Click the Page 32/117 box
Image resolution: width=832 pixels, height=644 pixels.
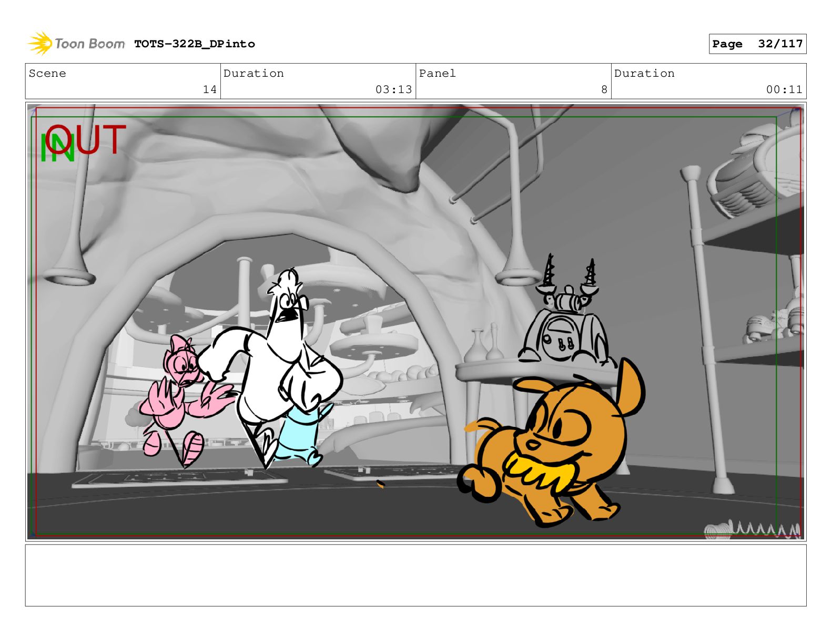(757, 44)
